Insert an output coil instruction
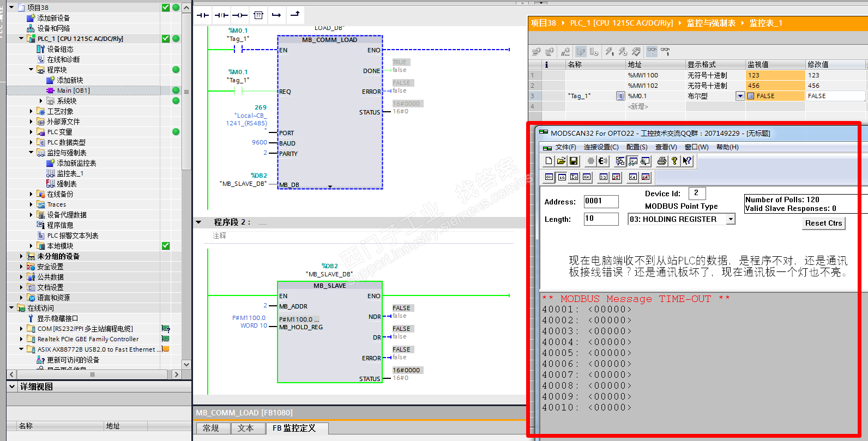 click(240, 15)
